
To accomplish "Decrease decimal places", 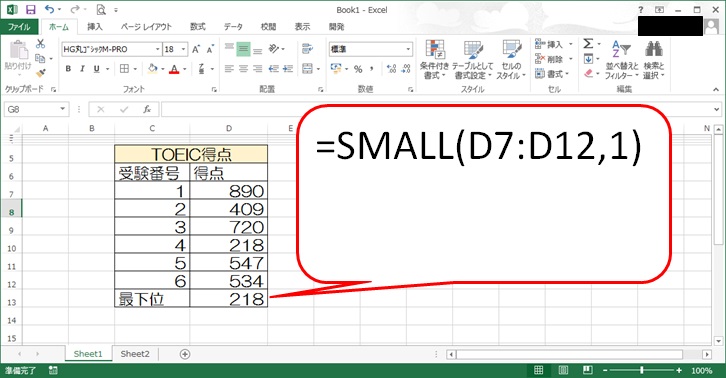I will point(406,69).
